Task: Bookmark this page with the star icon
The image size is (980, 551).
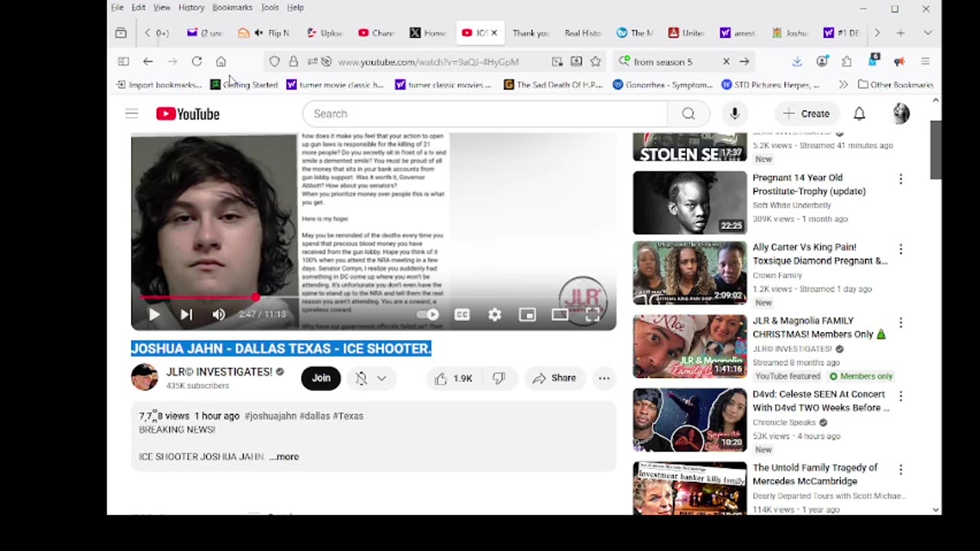Action: tap(595, 61)
